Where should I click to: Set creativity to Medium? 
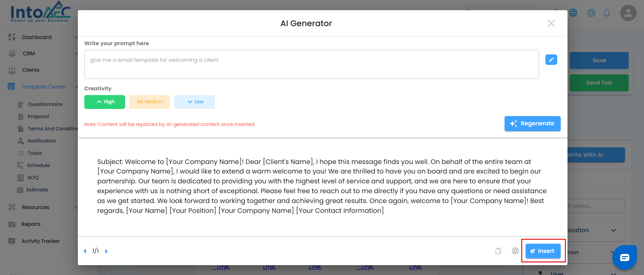pos(150,102)
